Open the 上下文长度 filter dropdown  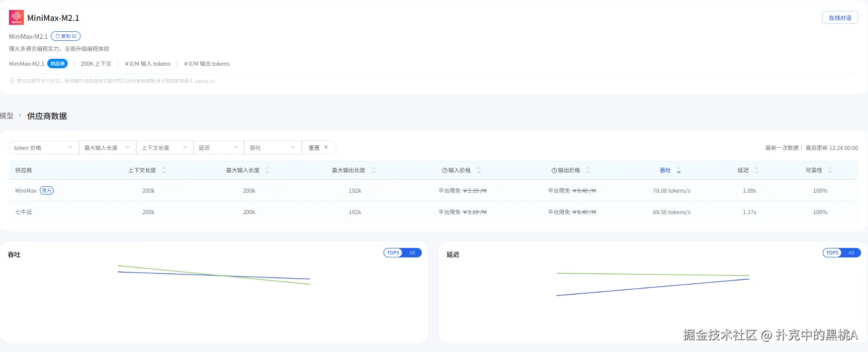pos(165,148)
